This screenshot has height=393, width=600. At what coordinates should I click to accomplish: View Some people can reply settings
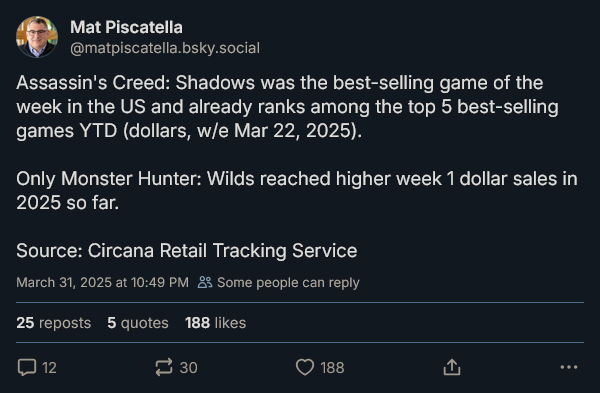(x=288, y=283)
